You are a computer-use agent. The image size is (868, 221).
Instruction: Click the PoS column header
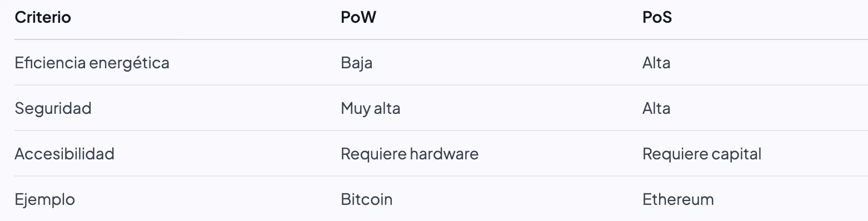coord(657,17)
